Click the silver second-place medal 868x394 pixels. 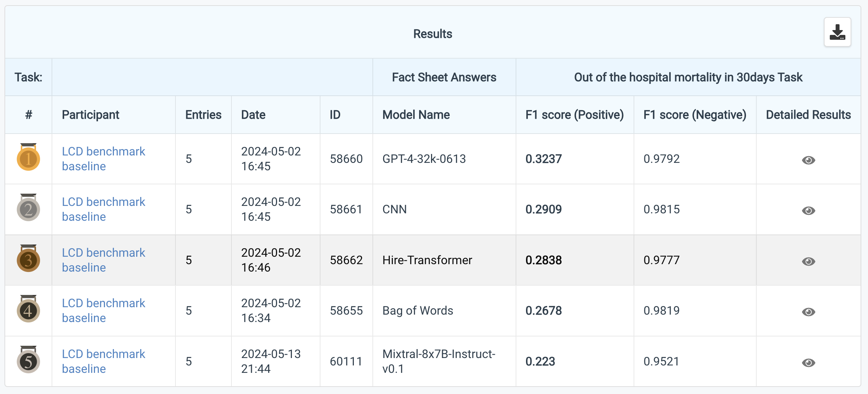[x=28, y=208]
